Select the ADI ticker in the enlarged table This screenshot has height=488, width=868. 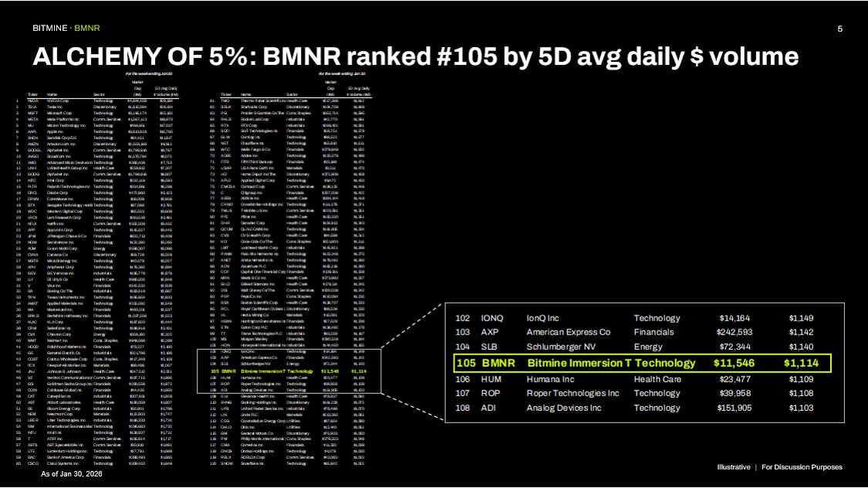click(x=489, y=408)
